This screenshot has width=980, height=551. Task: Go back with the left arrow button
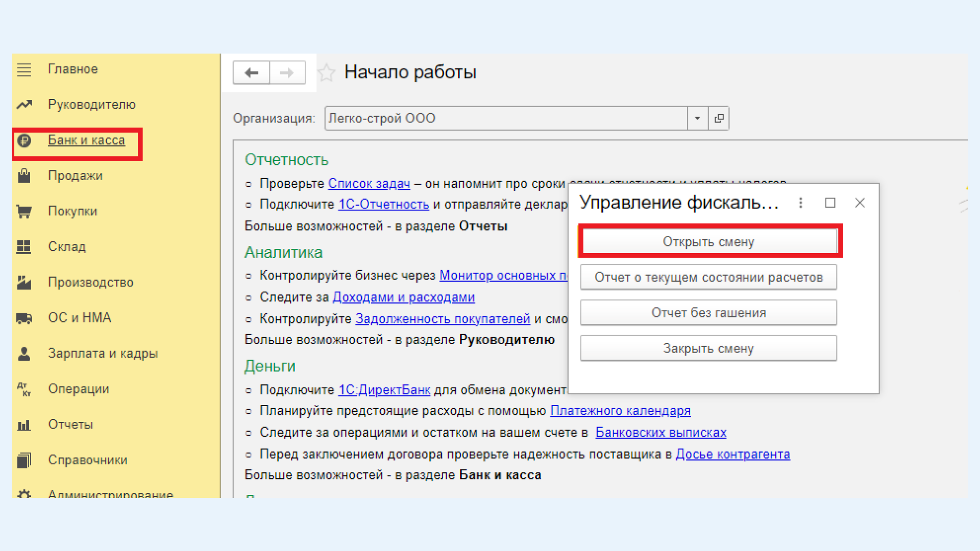251,73
